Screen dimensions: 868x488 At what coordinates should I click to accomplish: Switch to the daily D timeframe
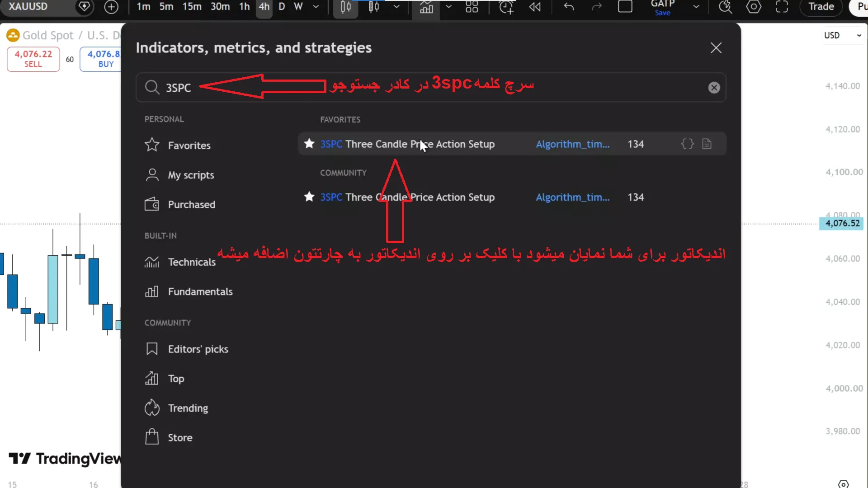tap(282, 7)
